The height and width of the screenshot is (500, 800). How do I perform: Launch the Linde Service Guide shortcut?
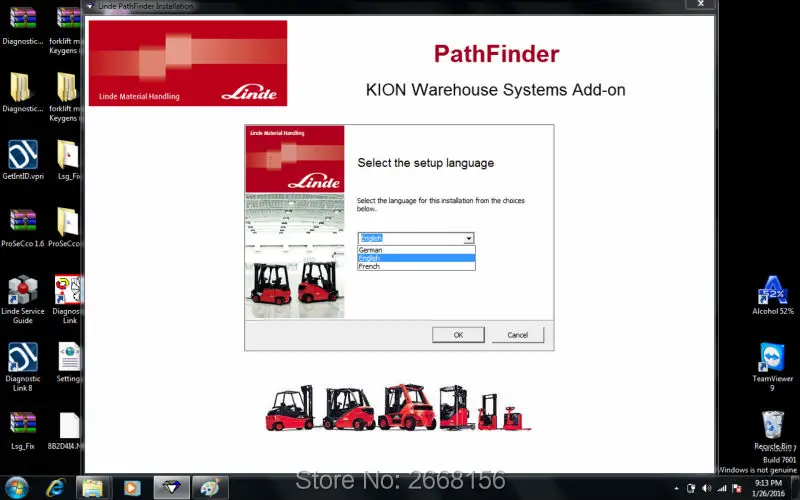pos(22,300)
